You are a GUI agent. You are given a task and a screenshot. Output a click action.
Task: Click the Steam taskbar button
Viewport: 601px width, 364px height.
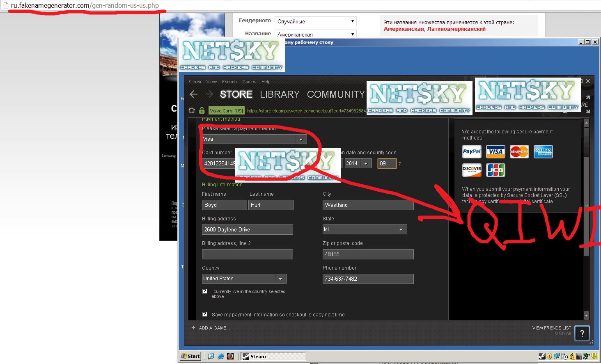pyautogui.click(x=273, y=356)
